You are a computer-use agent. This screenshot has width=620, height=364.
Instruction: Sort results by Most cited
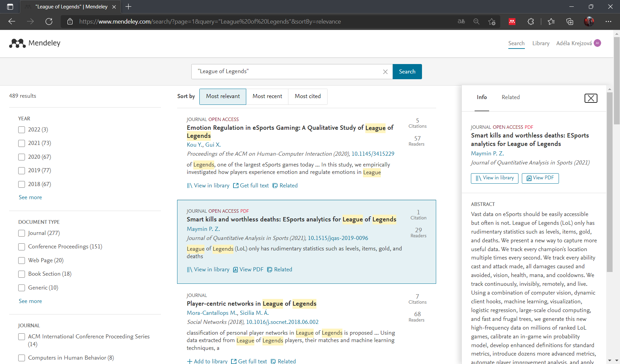[308, 96]
